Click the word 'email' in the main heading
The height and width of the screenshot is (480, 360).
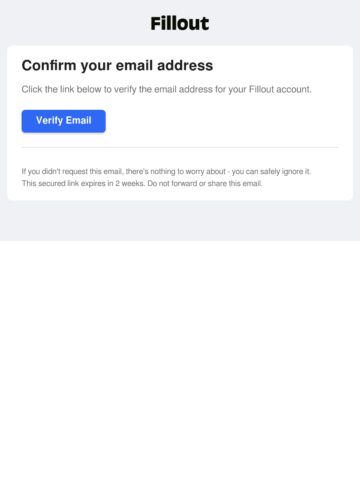(x=135, y=65)
